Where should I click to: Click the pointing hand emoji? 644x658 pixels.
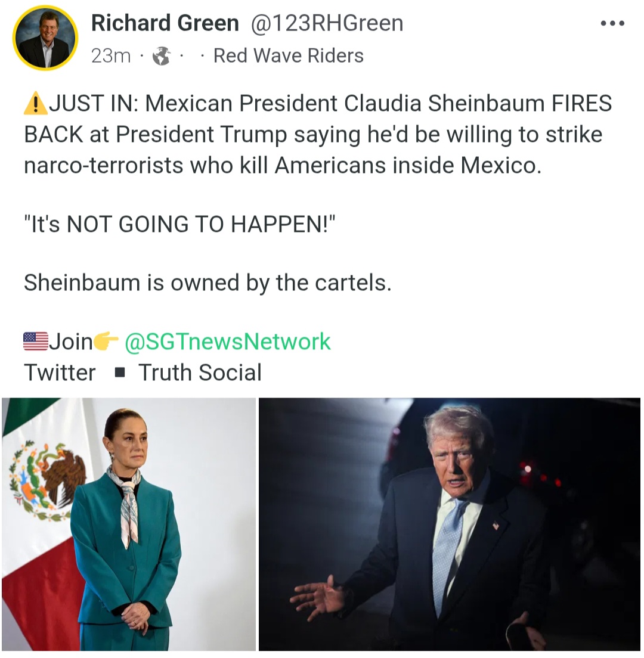(x=106, y=341)
